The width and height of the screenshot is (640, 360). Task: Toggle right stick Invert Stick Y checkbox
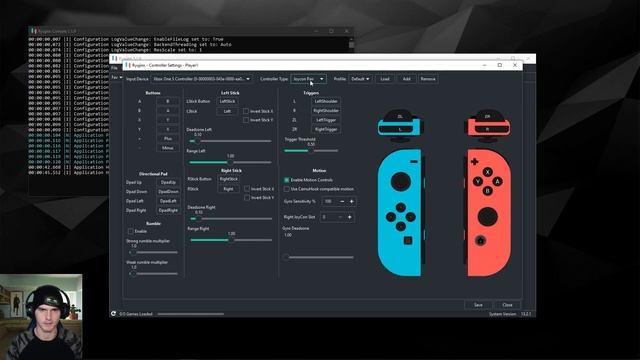tap(247, 198)
